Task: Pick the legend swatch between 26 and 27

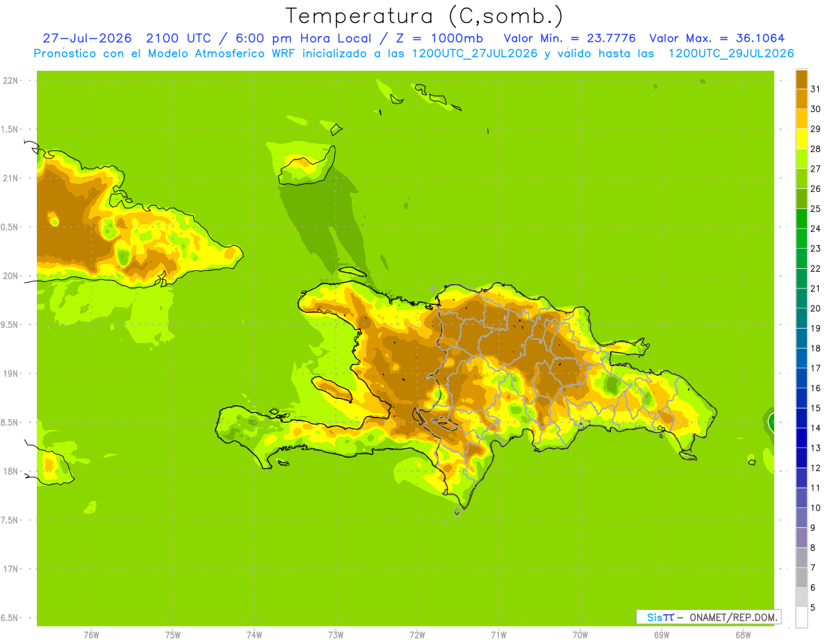Action: click(x=801, y=179)
